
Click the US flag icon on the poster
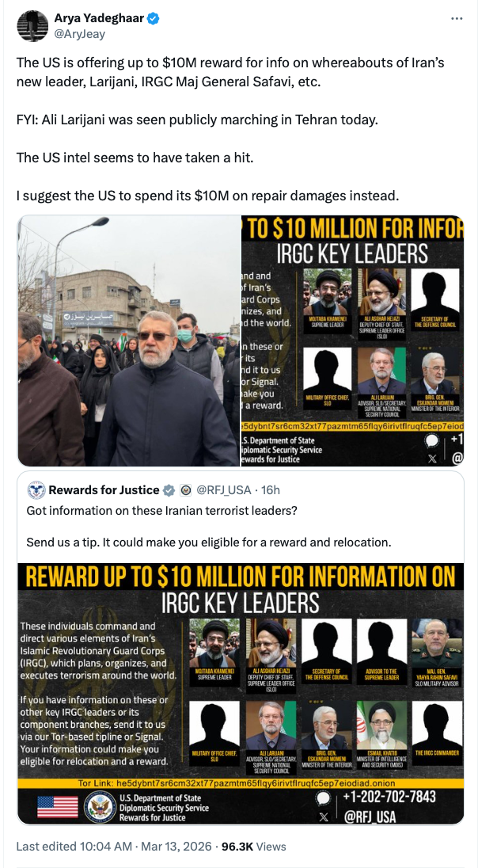[x=58, y=807]
